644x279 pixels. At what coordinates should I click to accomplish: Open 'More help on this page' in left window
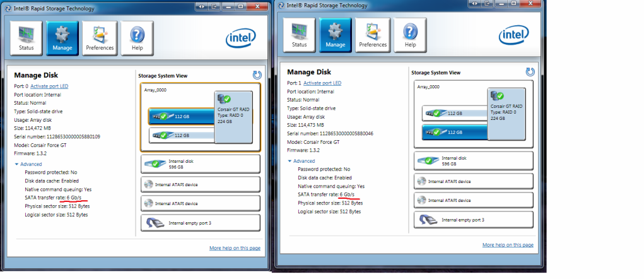[x=235, y=248]
